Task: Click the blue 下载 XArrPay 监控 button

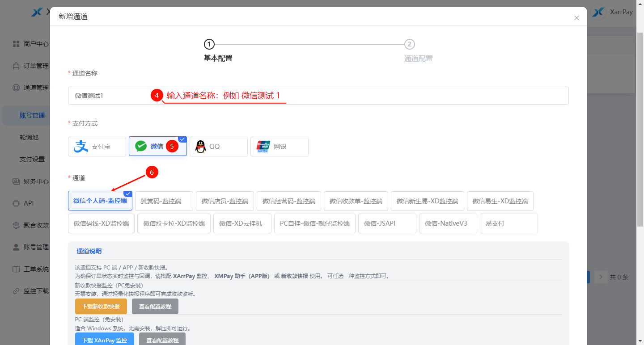Action: (x=104, y=340)
